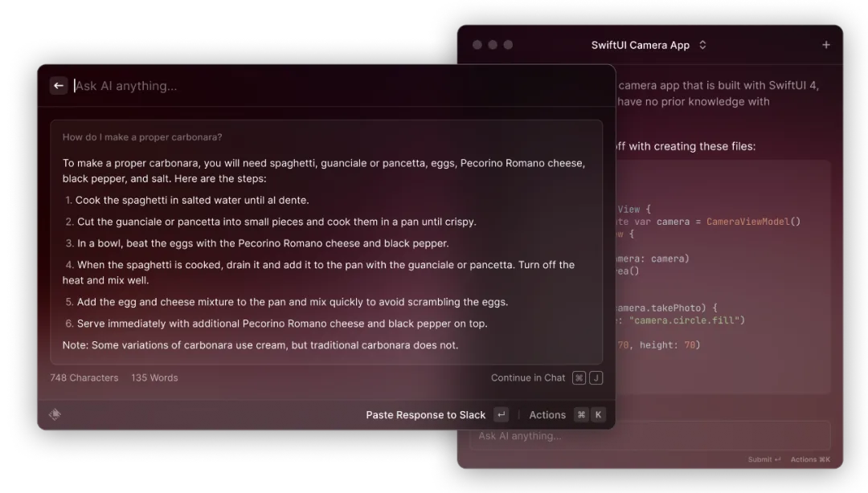The image size is (868, 493).
Task: Click the 'camera.takePhoto) {' code line
Action: pos(667,308)
